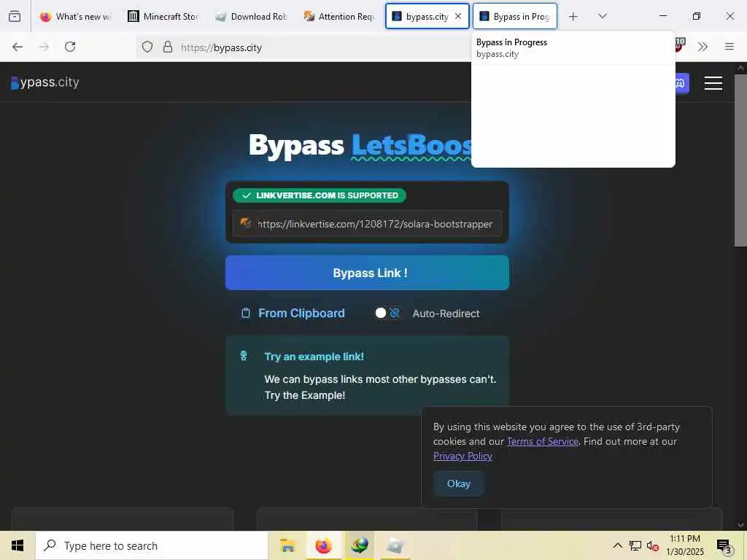Close the bypass.city tab
The width and height of the screenshot is (747, 560).
click(x=458, y=16)
